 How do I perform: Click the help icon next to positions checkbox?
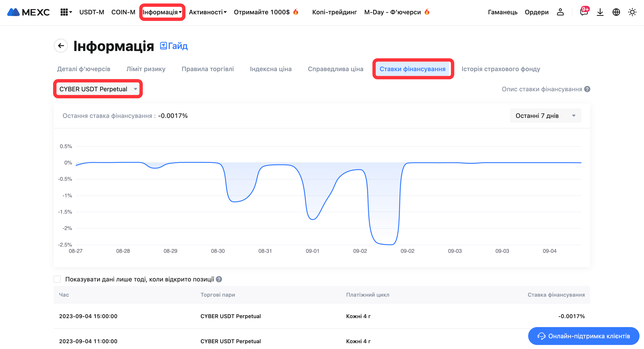[219, 279]
